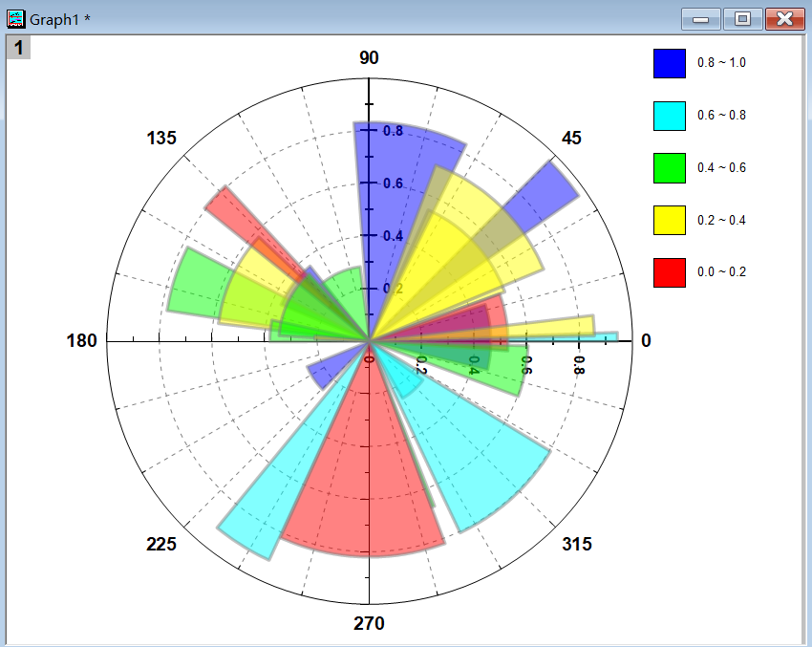This screenshot has width=812, height=647.
Task: Select the '0.2 ~ 0.4' legend text
Action: [721, 220]
